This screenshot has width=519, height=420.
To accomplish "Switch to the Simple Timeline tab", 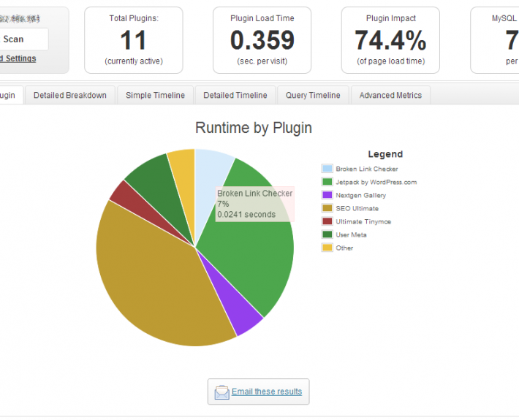I will (155, 95).
